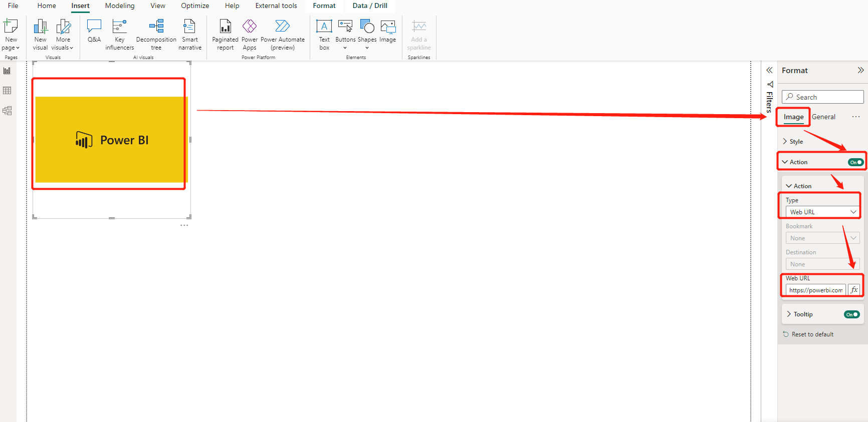Screen dimensions: 868x422
Task: Switch to Report view in sidebar
Action: click(7, 71)
